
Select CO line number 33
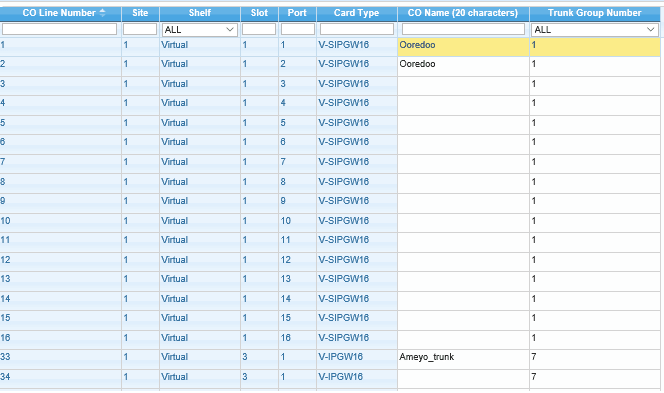click(x=6, y=357)
